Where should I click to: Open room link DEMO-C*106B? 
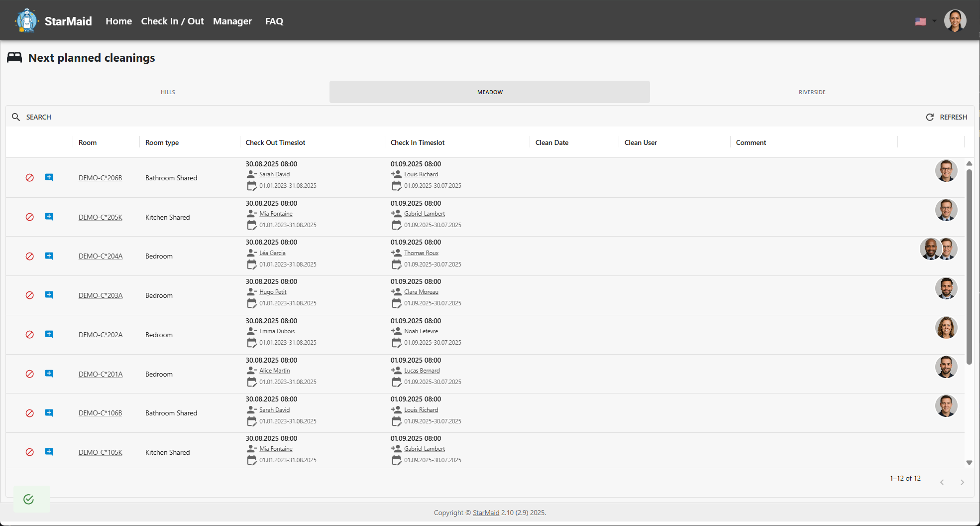100,413
